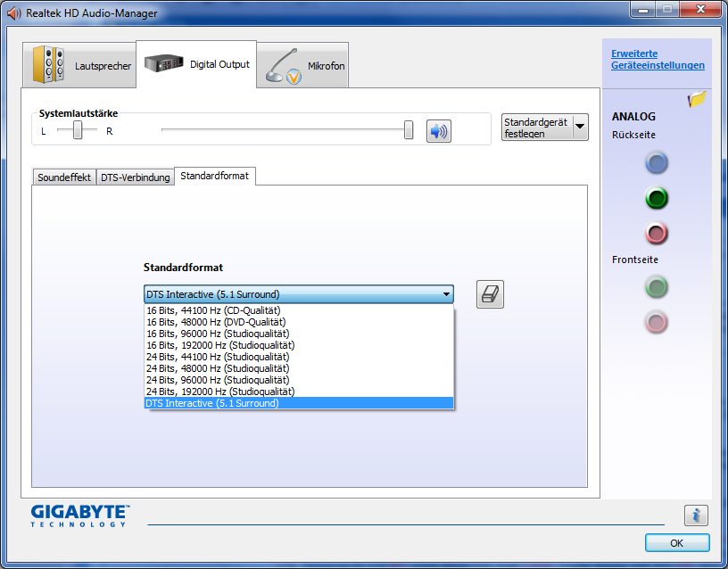The width and height of the screenshot is (728, 569).
Task: Close the Realtek HD Audio-Manager window
Action: coord(700,10)
